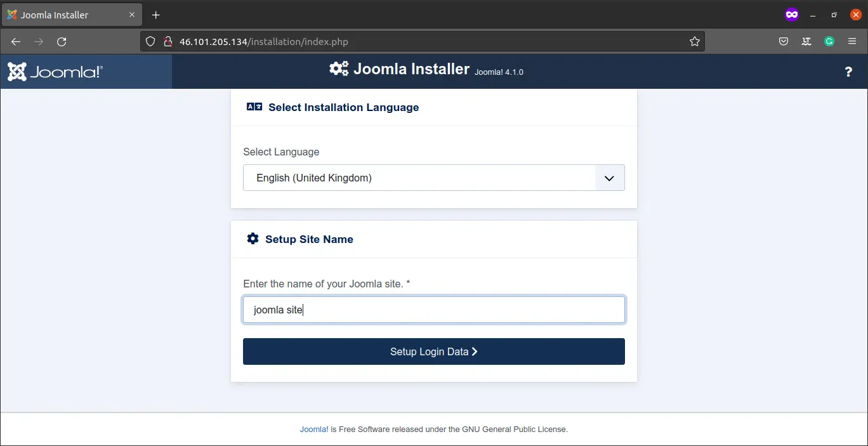Open the Joomla! link in footer
The width and height of the screenshot is (868, 446).
point(314,430)
